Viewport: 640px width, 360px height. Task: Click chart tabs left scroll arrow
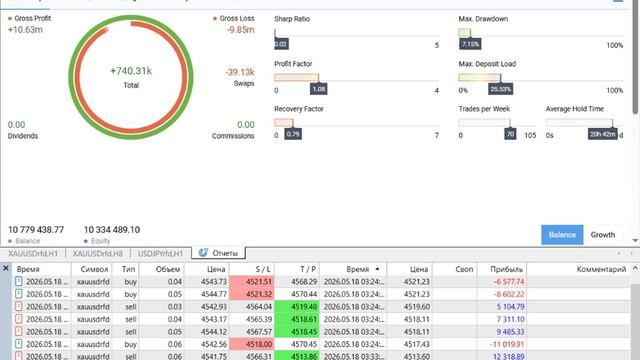pos(619,253)
